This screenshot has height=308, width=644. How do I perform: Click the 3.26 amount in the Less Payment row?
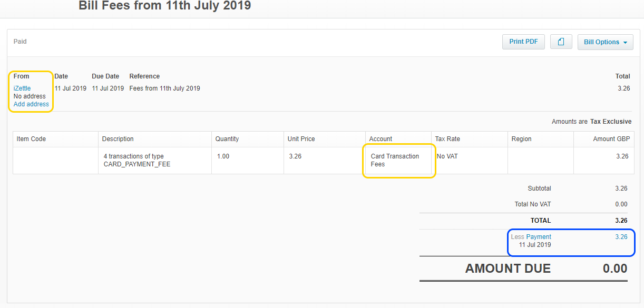(x=621, y=237)
